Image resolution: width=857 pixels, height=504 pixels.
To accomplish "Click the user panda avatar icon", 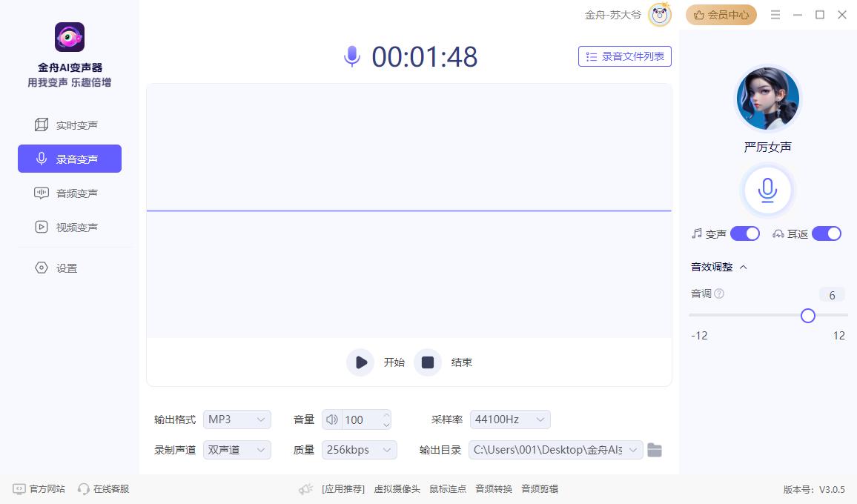I will (x=659, y=15).
